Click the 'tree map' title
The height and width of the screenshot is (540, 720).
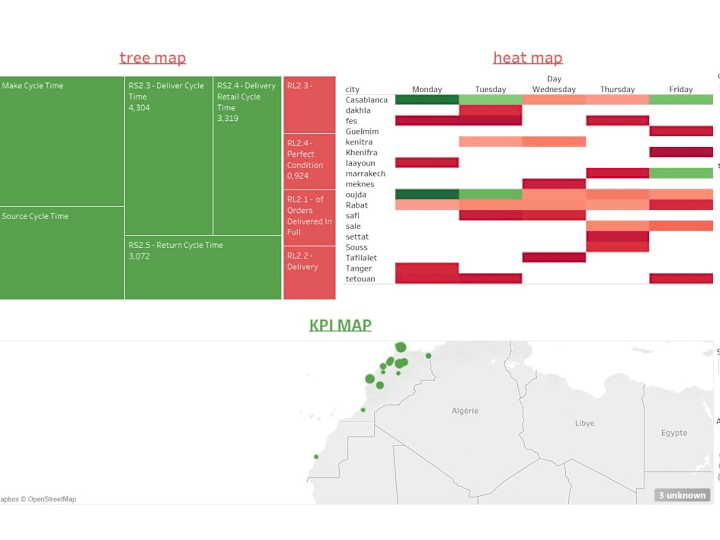[x=152, y=58]
